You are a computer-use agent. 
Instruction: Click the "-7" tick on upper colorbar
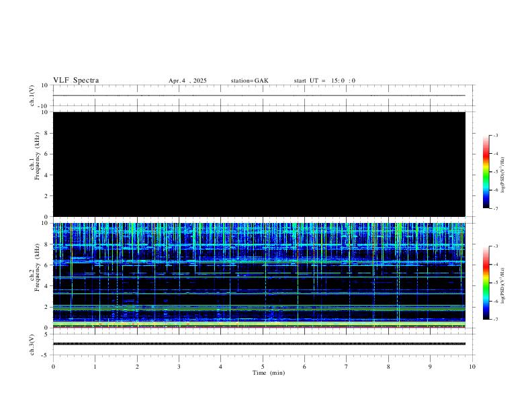(x=496, y=209)
